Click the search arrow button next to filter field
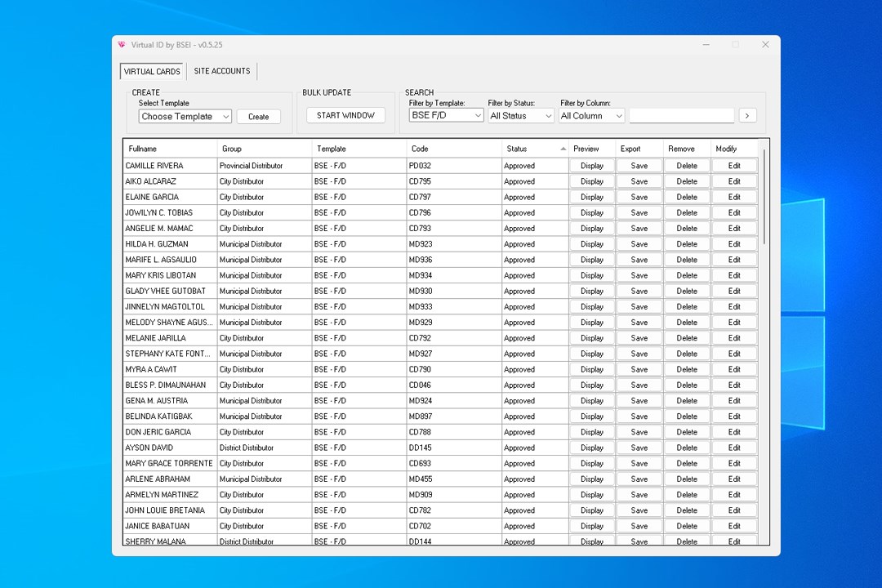Viewport: 882px width, 588px height. pyautogui.click(x=747, y=115)
